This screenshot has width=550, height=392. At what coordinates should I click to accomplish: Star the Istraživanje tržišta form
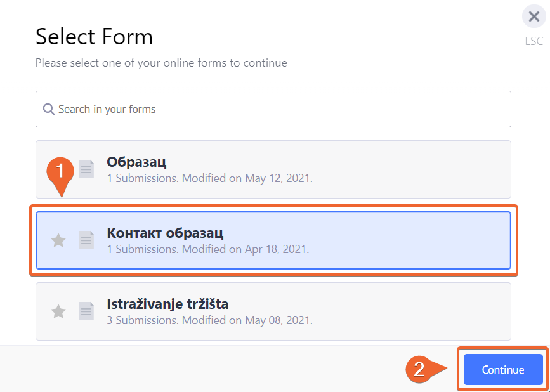(x=58, y=311)
